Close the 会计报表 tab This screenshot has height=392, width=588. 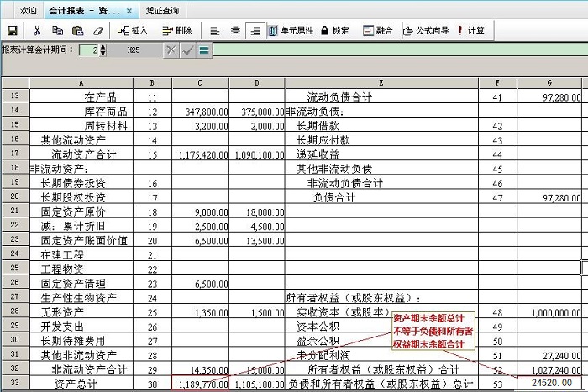click(x=129, y=11)
